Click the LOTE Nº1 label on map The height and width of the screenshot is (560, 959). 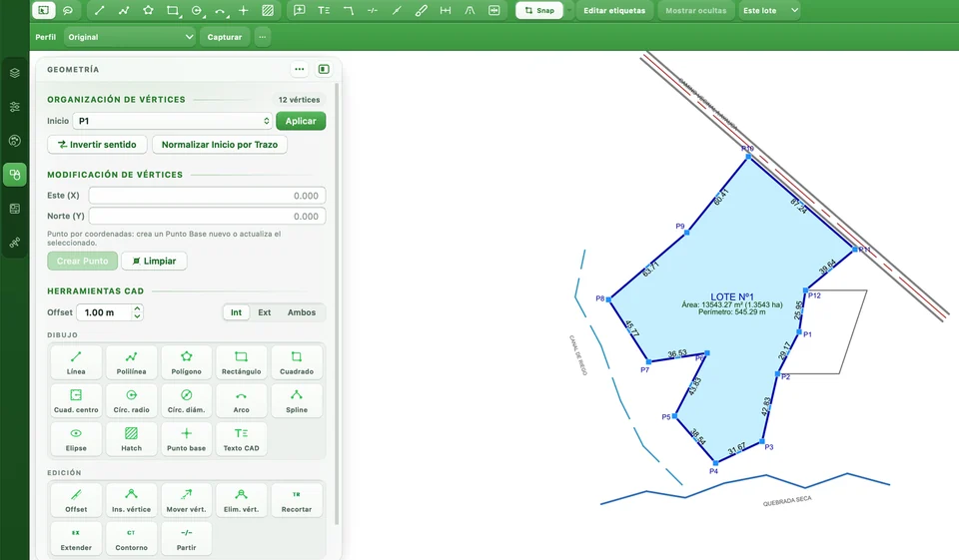coord(732,296)
